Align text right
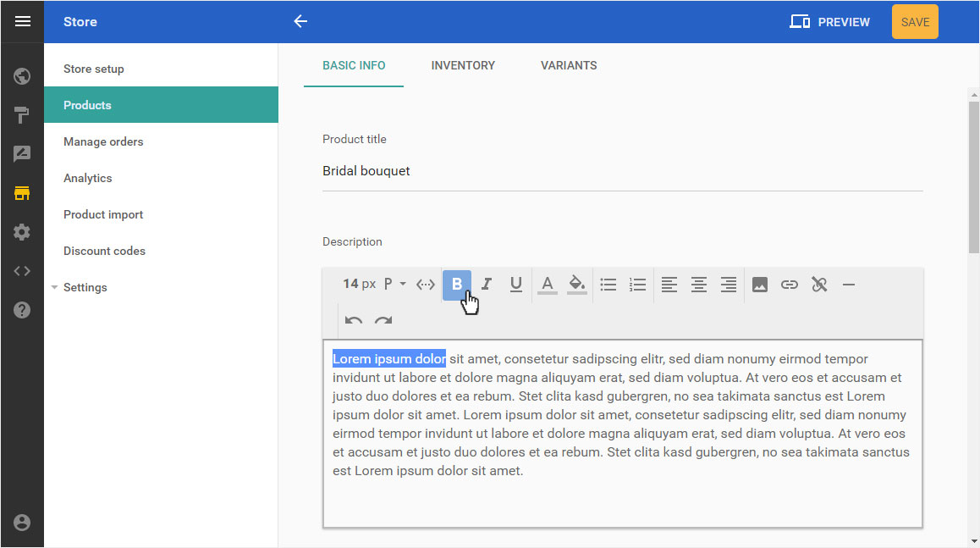This screenshot has height=548, width=980. tap(729, 285)
